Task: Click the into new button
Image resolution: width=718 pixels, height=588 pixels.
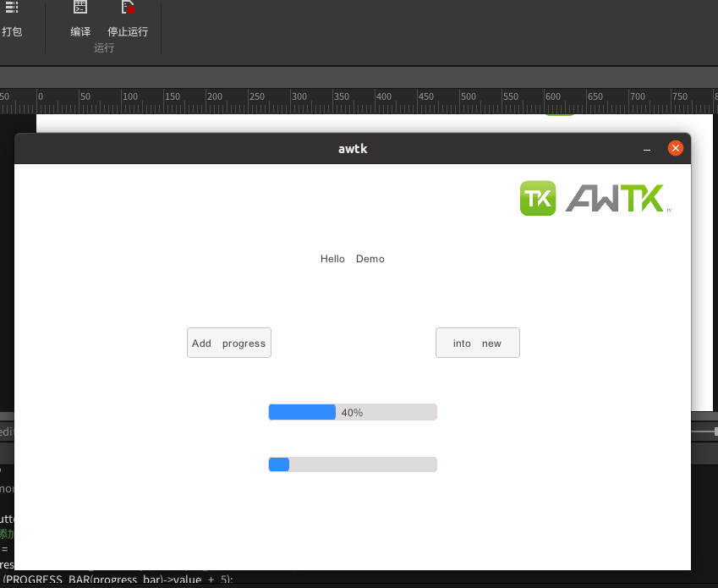Action: click(478, 343)
